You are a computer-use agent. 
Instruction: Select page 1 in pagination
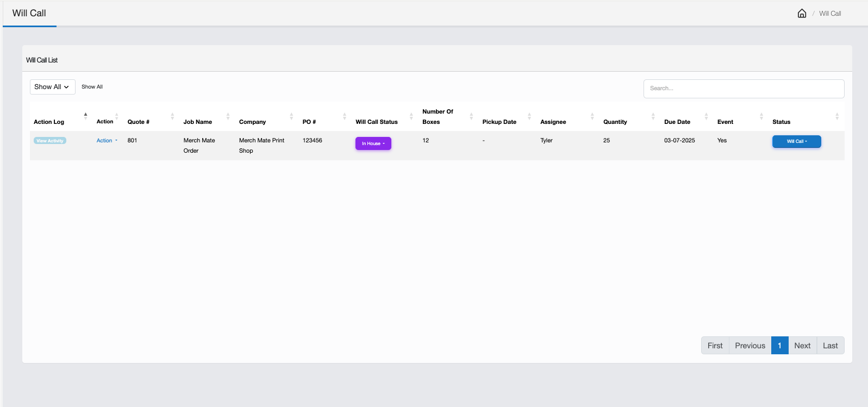tap(779, 346)
